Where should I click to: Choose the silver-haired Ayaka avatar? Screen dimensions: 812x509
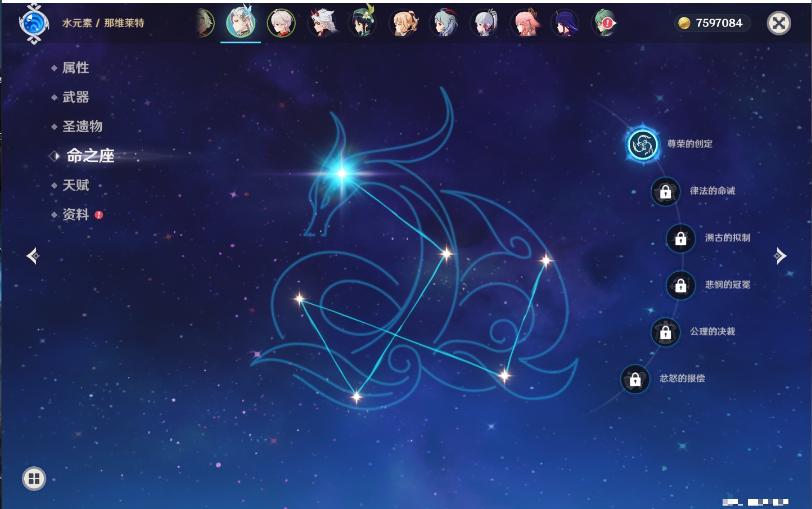[x=485, y=23]
